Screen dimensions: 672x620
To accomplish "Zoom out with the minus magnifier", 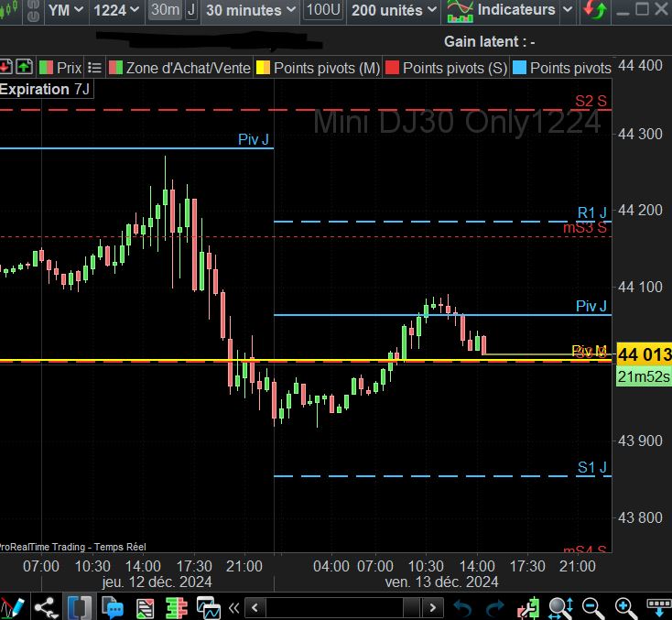I will (593, 608).
